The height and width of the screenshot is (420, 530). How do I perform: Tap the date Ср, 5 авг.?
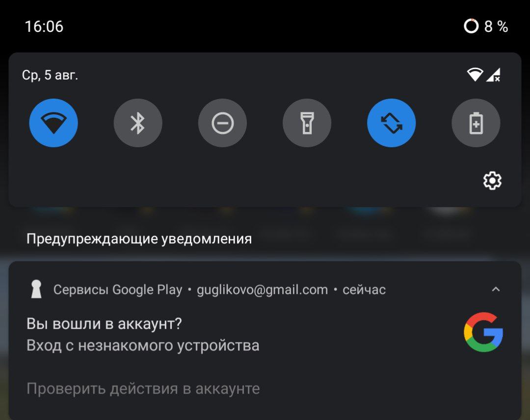(50, 75)
